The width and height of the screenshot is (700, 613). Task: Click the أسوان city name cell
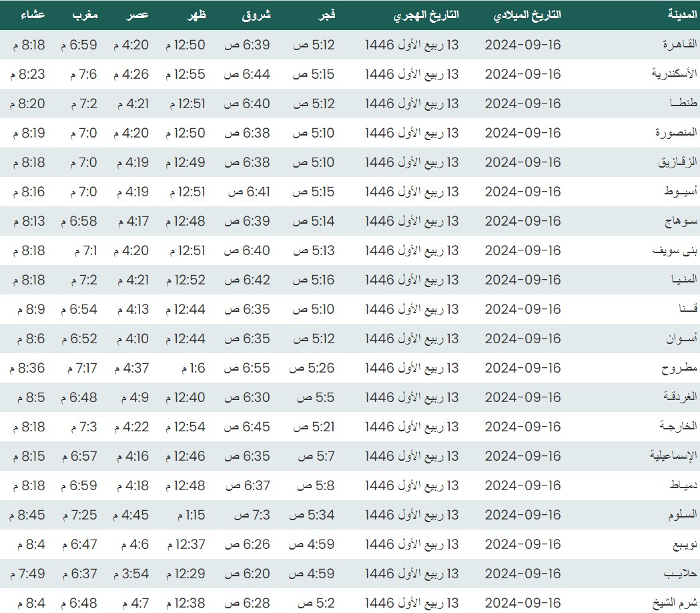(x=682, y=339)
